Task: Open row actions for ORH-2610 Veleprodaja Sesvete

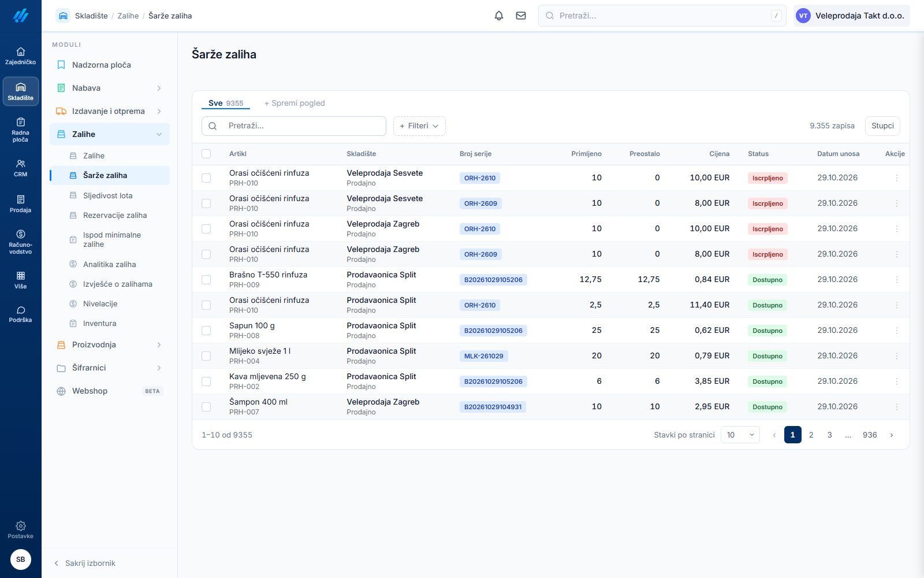Action: click(896, 178)
